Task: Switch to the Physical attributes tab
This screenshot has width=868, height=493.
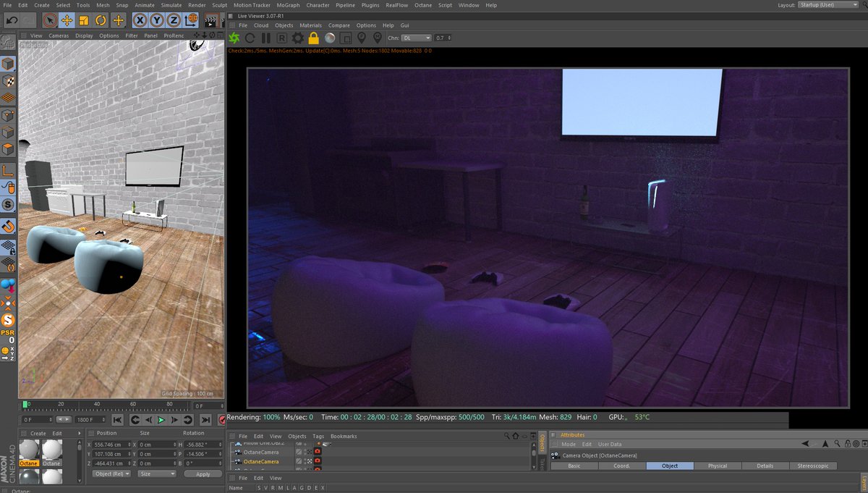Action: 718,466
